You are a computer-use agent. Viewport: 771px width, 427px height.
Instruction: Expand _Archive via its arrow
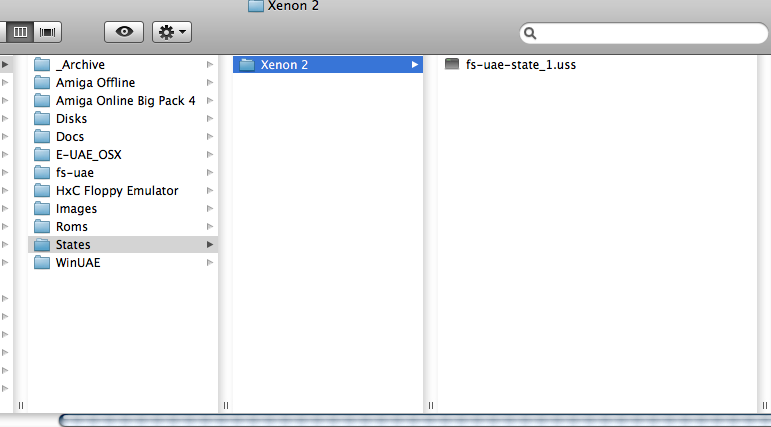point(210,64)
